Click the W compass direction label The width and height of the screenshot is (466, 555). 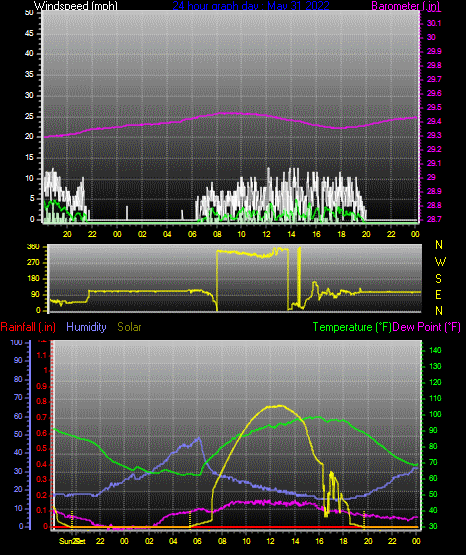(440, 262)
